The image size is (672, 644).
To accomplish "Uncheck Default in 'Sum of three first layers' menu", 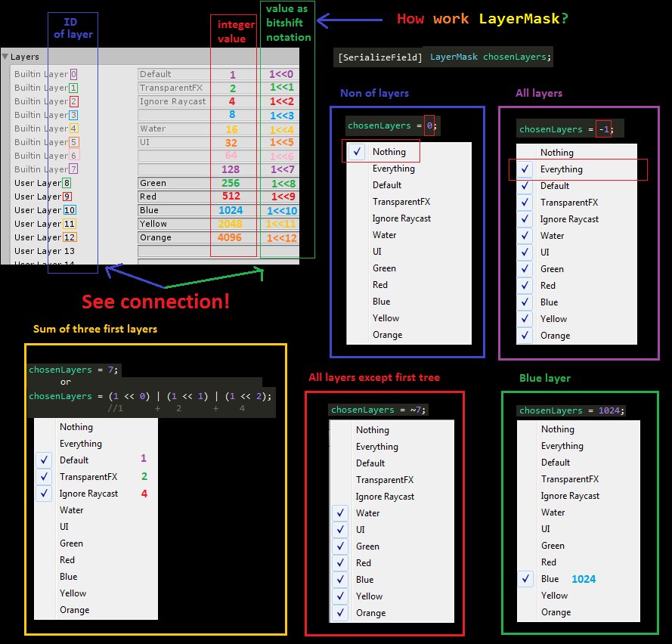I will pyautogui.click(x=96, y=460).
